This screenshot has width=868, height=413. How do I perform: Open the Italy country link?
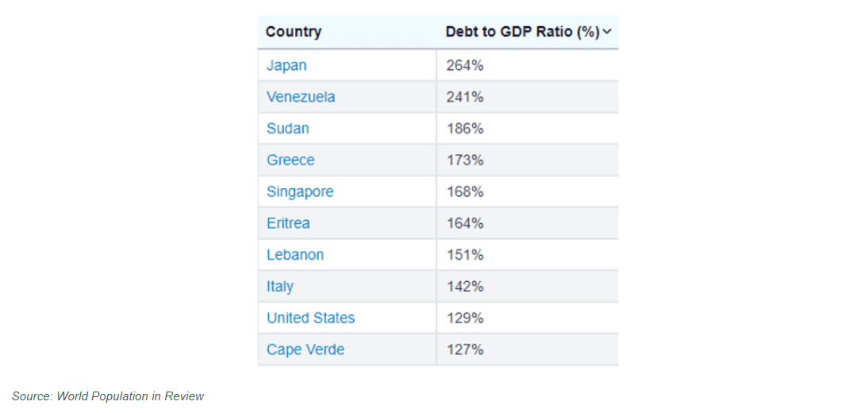pyautogui.click(x=280, y=287)
